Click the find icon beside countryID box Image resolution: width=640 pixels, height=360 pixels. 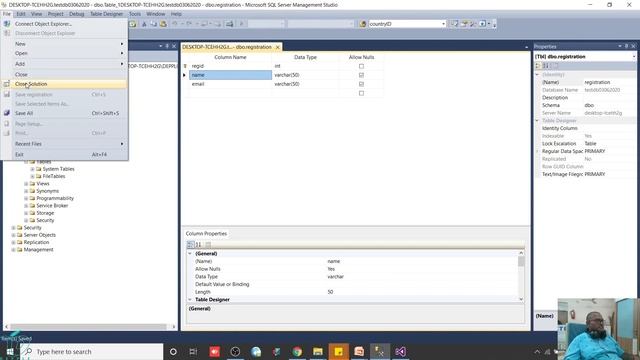(363, 24)
